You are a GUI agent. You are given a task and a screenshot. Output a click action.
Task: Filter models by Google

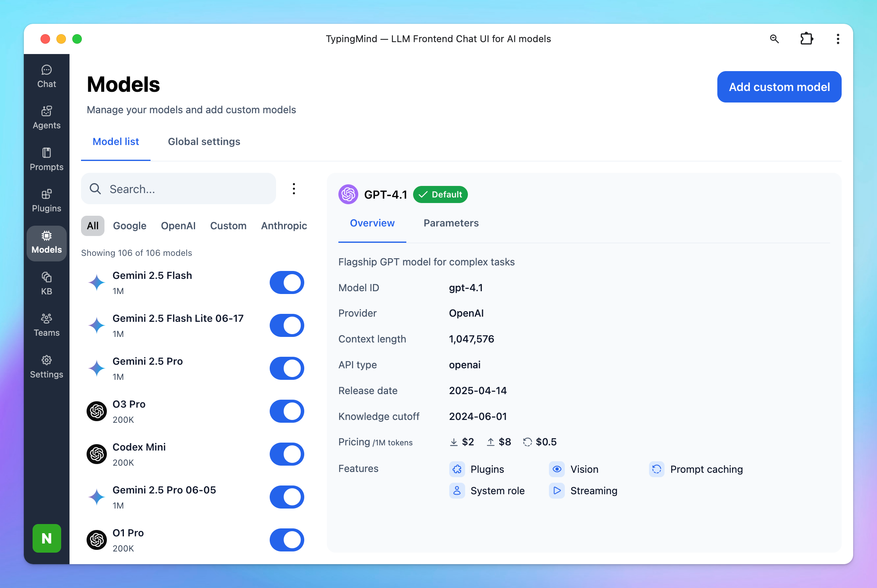tap(129, 226)
